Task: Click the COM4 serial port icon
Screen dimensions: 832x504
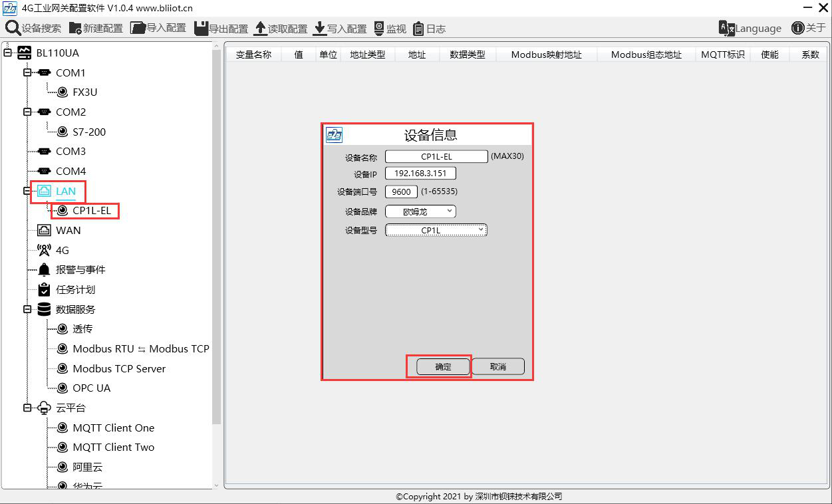Action: pyautogui.click(x=44, y=171)
